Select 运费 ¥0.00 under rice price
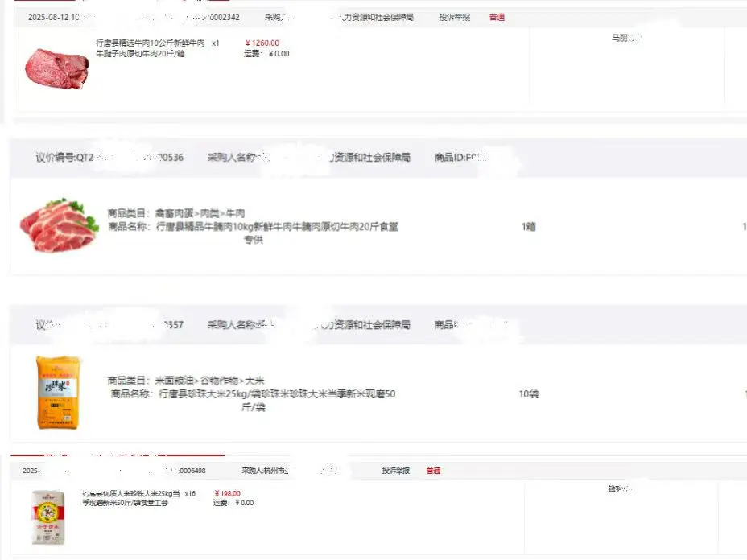This screenshot has height=560, width=747. [x=233, y=503]
